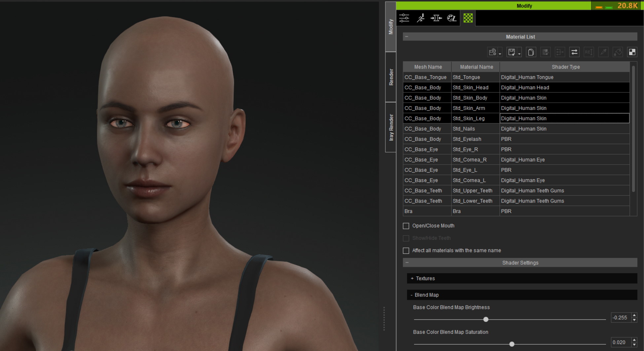Select the Std_Tongue material row

coord(516,77)
